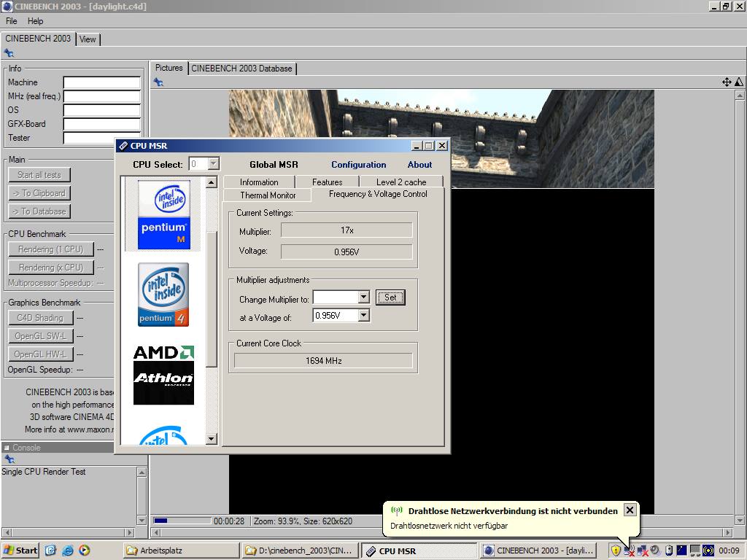
Task: Click the CPU MSR title bar icon
Action: (x=123, y=146)
